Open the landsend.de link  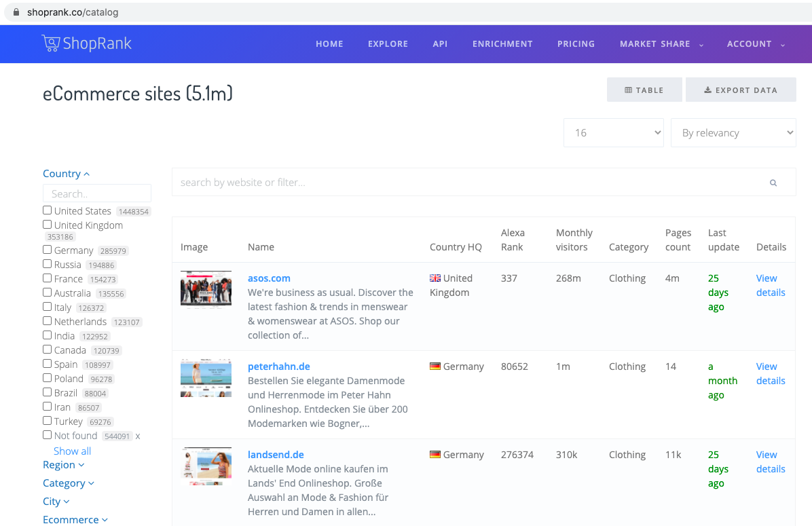click(x=276, y=455)
